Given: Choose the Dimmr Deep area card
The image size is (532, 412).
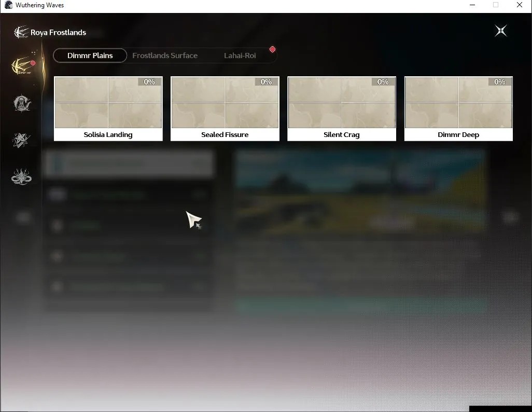Looking at the screenshot, I should pyautogui.click(x=458, y=108).
